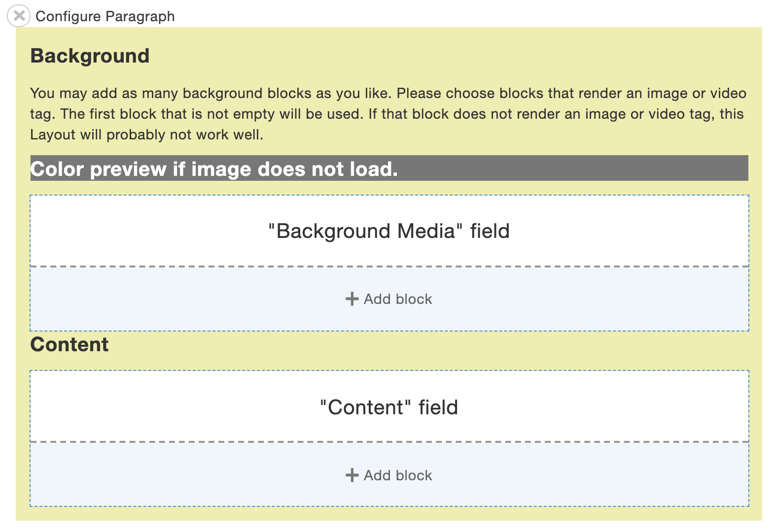Click the dashed border of Background Media field
775x532 pixels.
point(388,195)
